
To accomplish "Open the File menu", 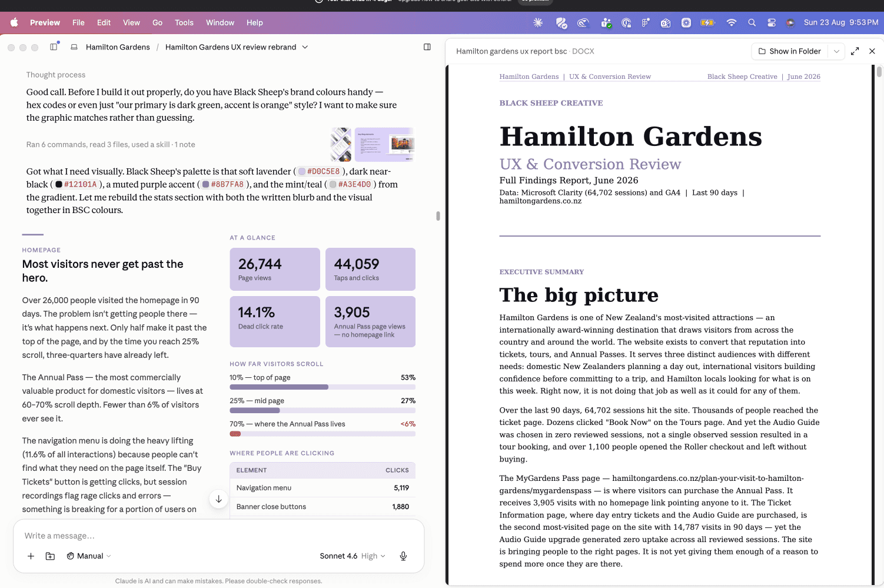I will point(78,22).
